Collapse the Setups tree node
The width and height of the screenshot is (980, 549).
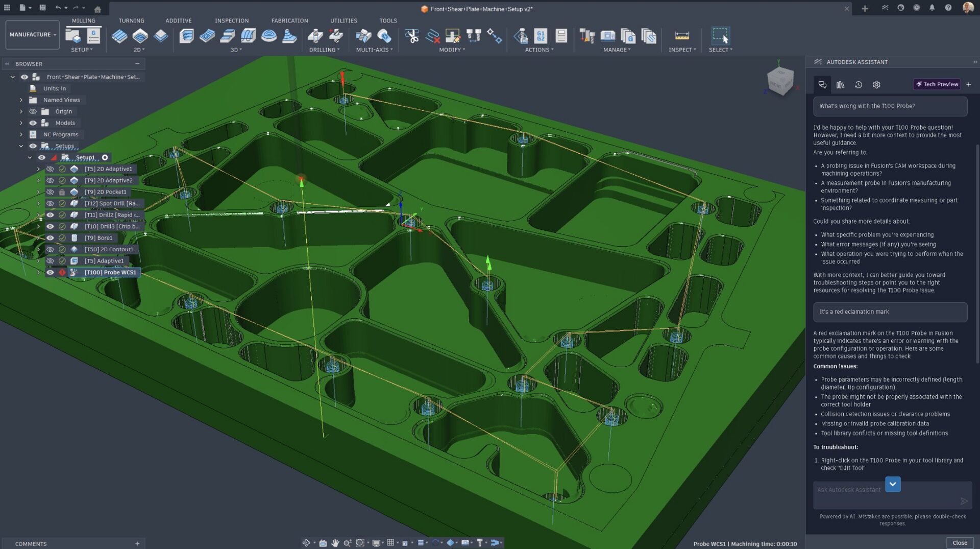click(x=21, y=146)
